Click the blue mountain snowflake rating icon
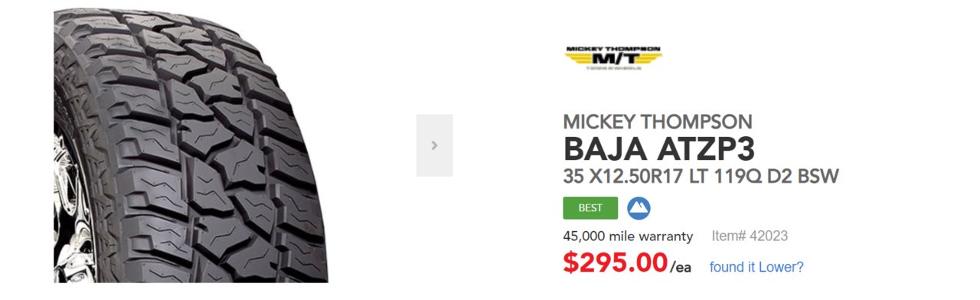 639,208
